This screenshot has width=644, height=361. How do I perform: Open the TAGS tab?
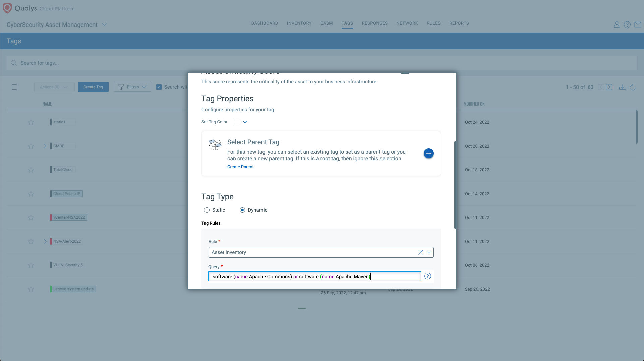[x=347, y=23]
